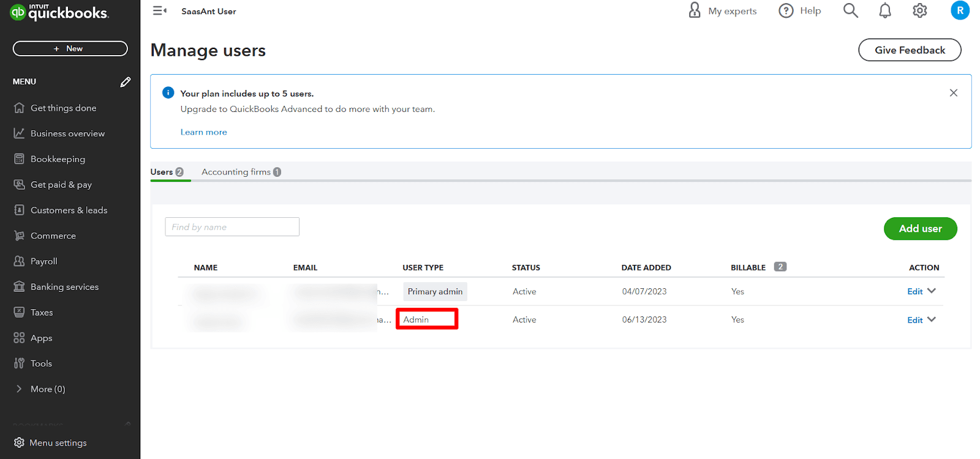
Task: Select date 06/13/2023 cell
Action: [x=644, y=319]
